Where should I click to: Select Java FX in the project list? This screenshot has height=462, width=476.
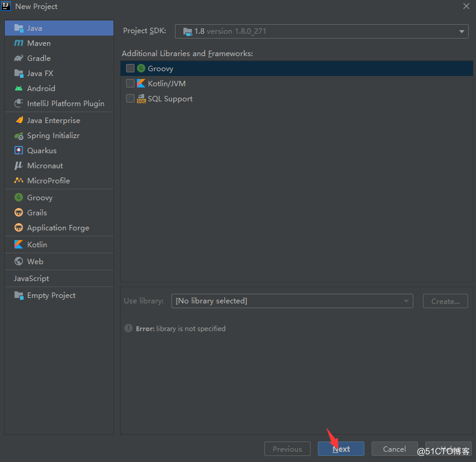59,74
